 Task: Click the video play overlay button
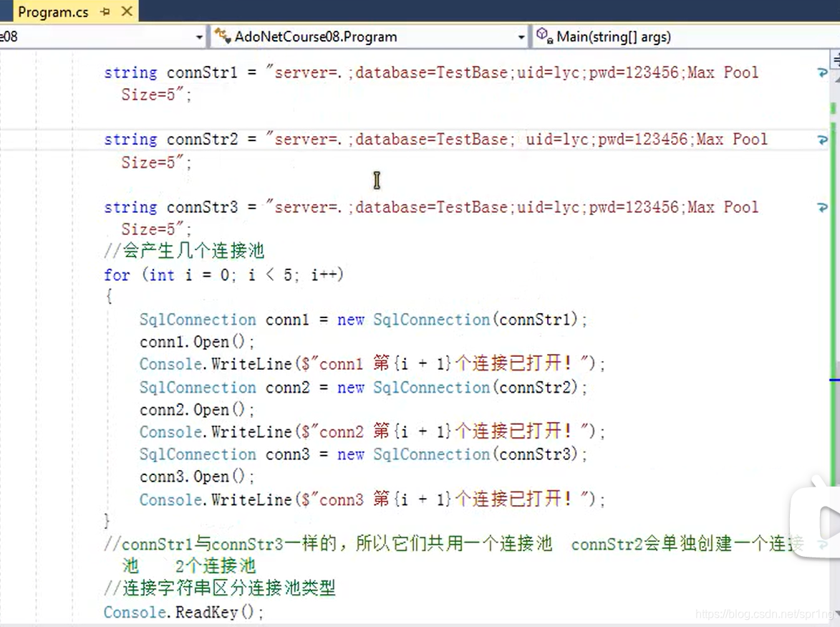(816, 522)
